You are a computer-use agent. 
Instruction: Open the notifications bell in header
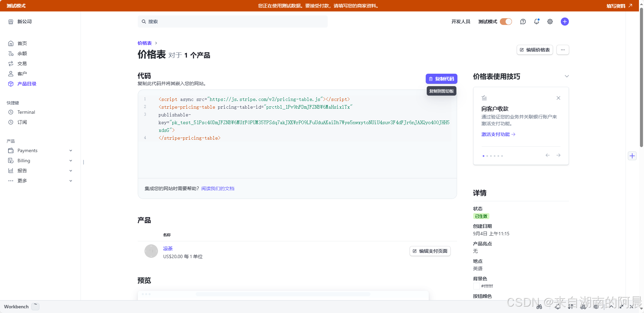tap(537, 22)
